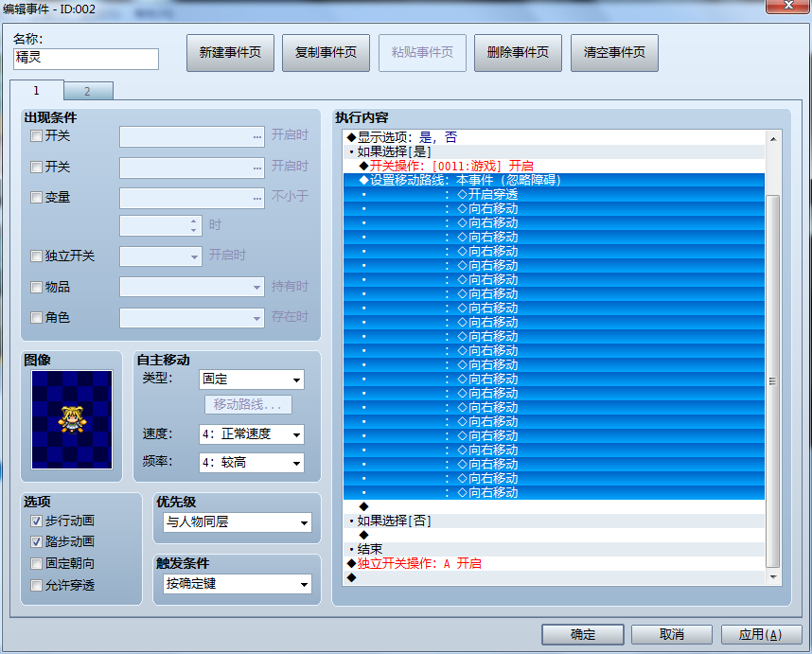812x654 pixels.
Task: Turn on the 允许穿透 checkbox
Action: (36, 585)
